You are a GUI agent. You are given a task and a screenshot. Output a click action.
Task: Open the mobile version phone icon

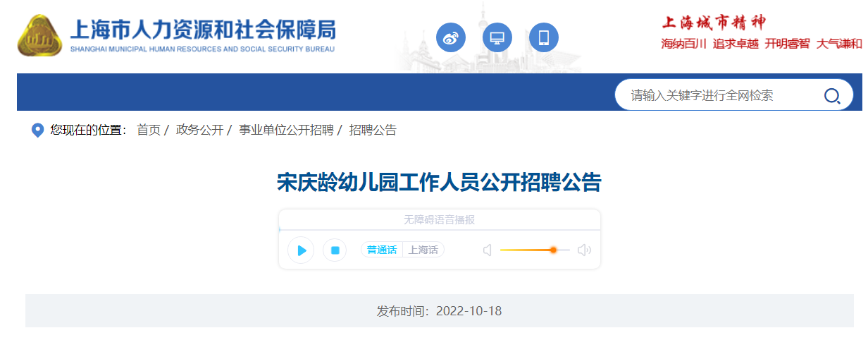[544, 37]
